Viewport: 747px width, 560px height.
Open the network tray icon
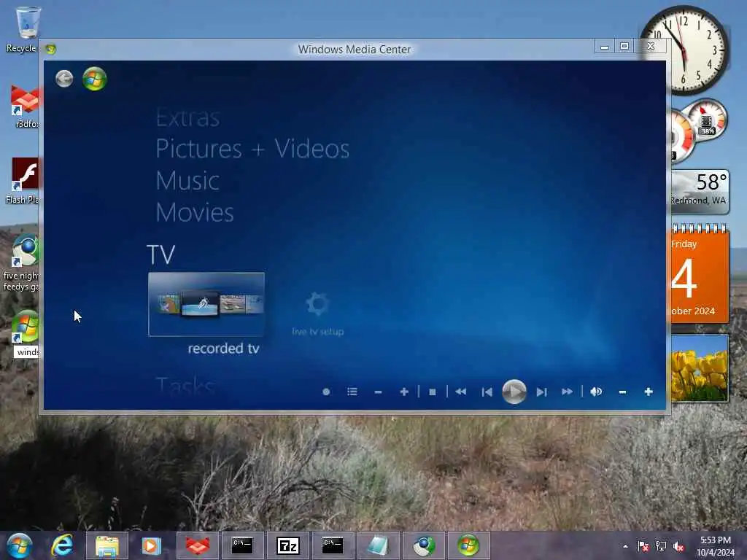pos(661,546)
